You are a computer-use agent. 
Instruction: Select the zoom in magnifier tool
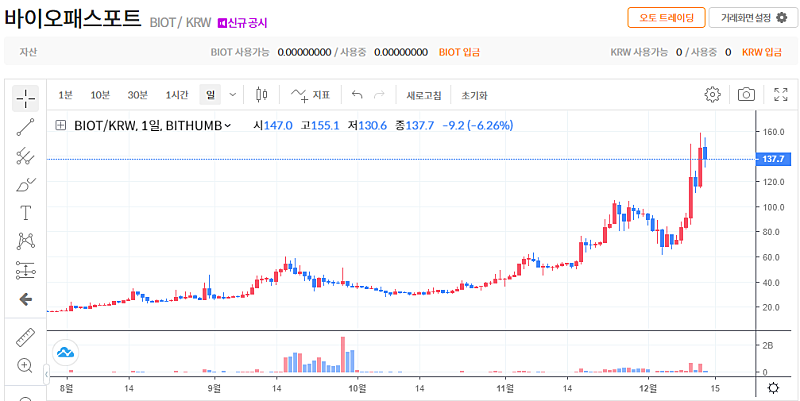point(26,365)
